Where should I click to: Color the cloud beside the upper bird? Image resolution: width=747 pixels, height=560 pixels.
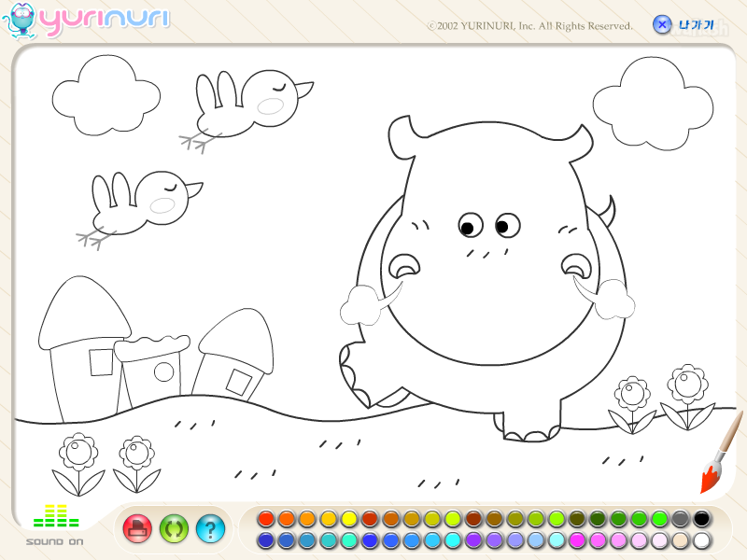(106, 96)
